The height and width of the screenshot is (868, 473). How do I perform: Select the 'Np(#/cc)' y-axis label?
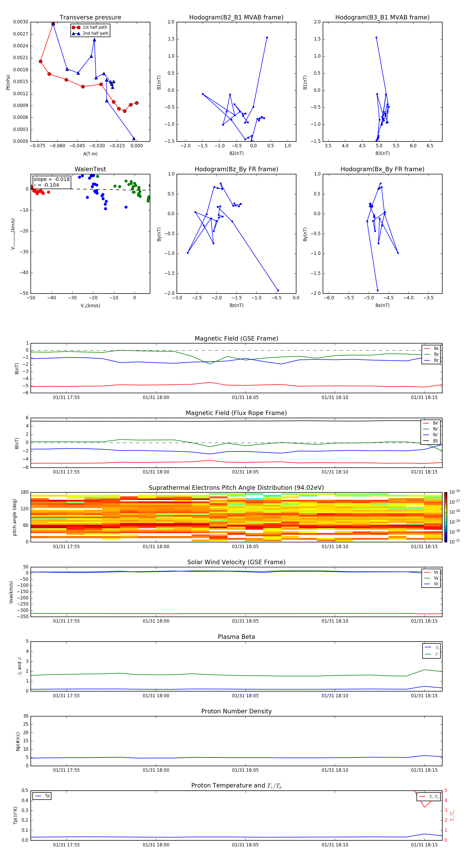click(x=18, y=741)
